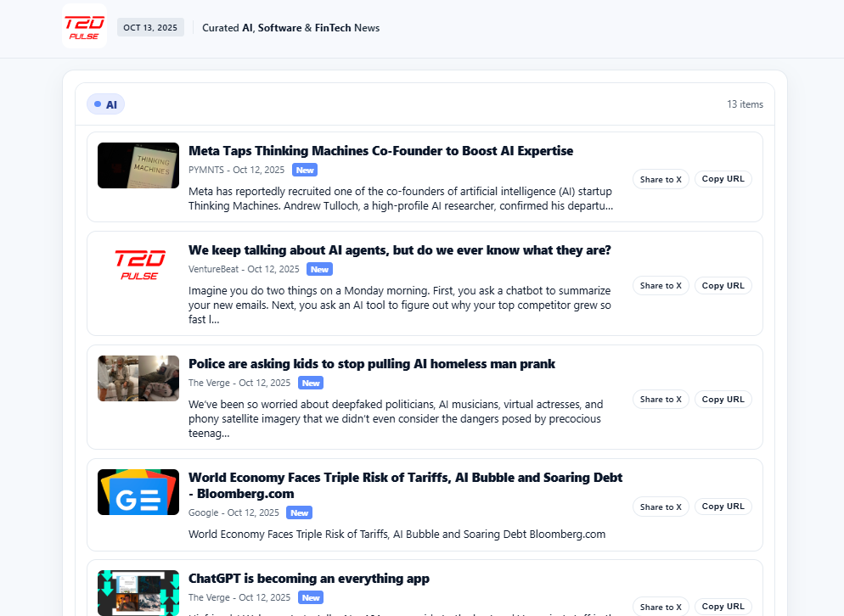Open ChatGPT is becoming an everything app
844x616 pixels.
(x=309, y=579)
